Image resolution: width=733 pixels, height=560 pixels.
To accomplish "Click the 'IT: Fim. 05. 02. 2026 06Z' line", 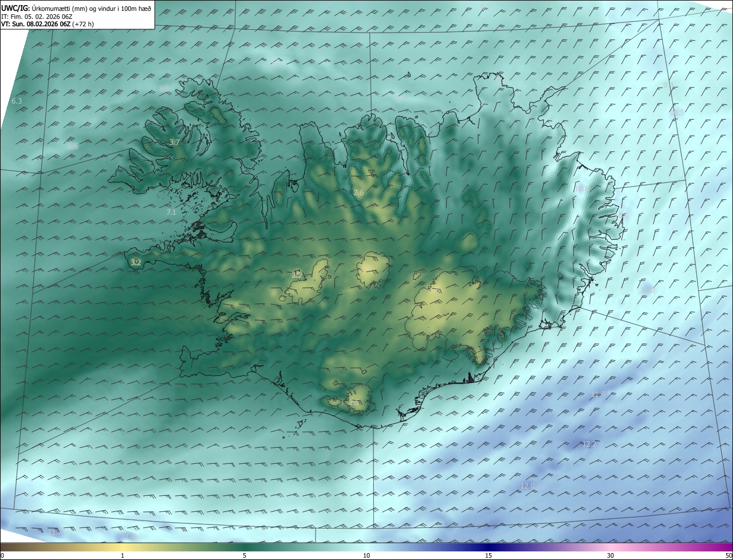I will tap(37, 17).
